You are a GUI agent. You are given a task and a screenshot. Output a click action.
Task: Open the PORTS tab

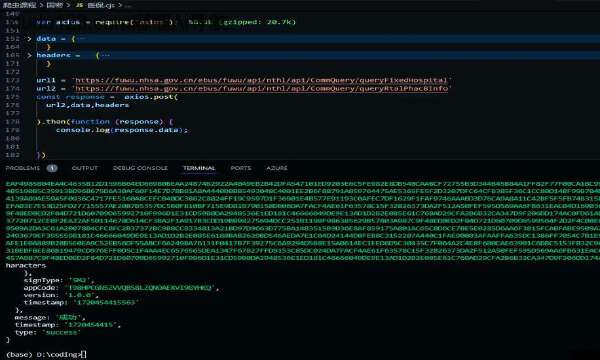click(x=241, y=168)
